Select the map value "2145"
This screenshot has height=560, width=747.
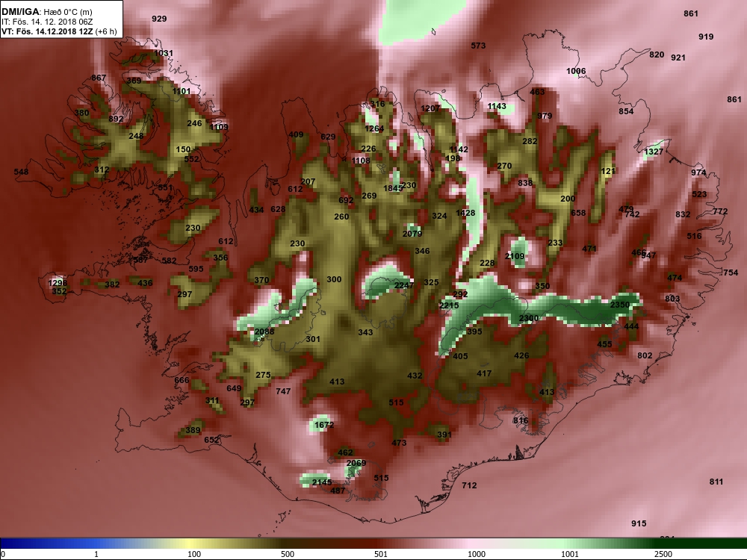[x=322, y=482]
